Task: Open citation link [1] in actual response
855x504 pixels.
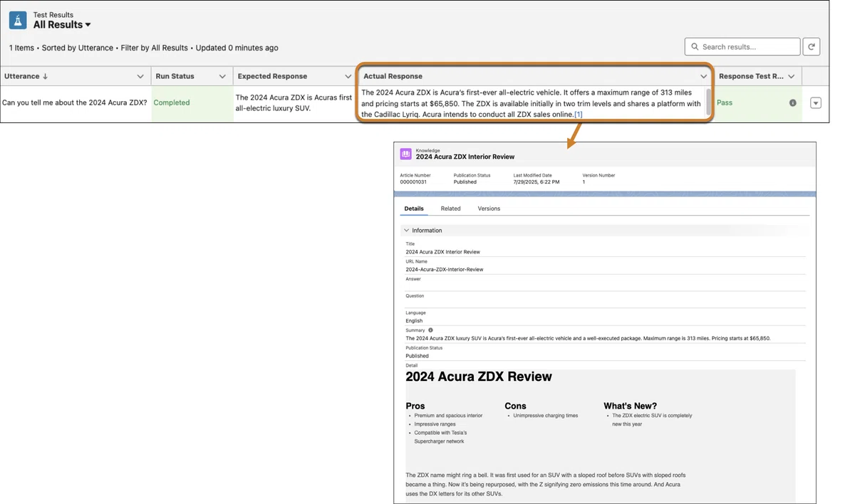Action: 579,114
